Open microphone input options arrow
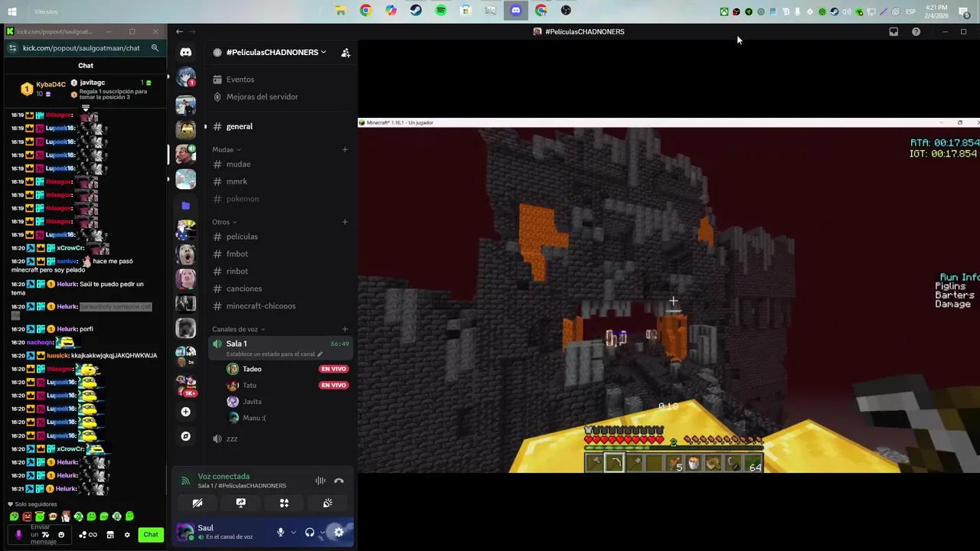Image resolution: width=980 pixels, height=551 pixels. click(x=293, y=532)
